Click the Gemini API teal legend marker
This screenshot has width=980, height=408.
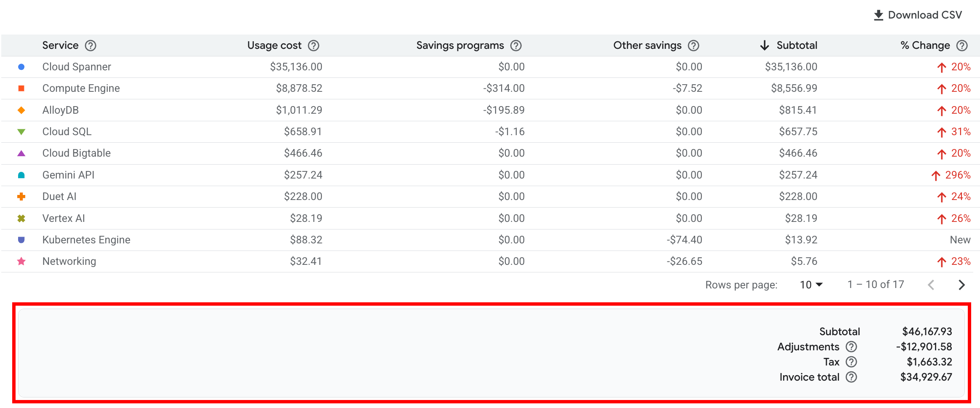pos(21,175)
